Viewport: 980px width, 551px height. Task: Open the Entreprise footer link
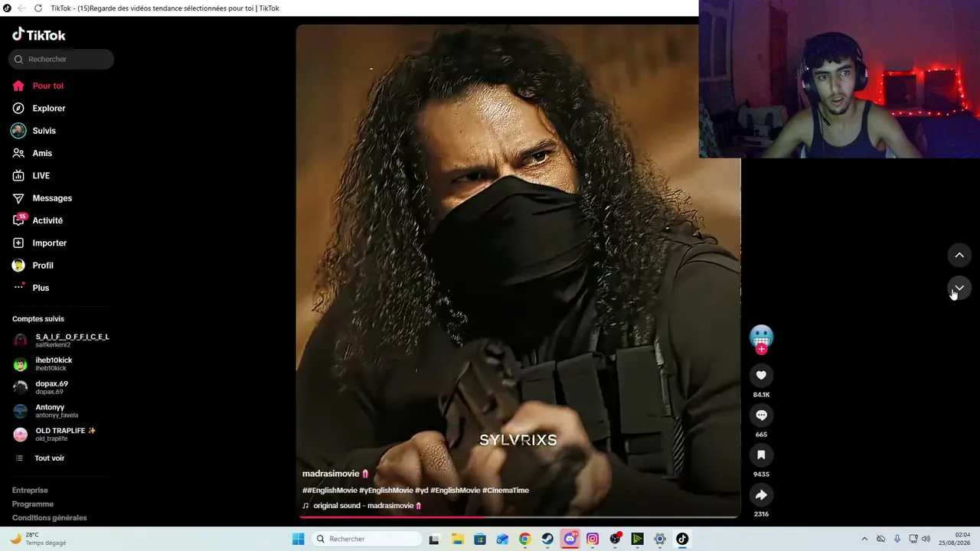tap(30, 490)
